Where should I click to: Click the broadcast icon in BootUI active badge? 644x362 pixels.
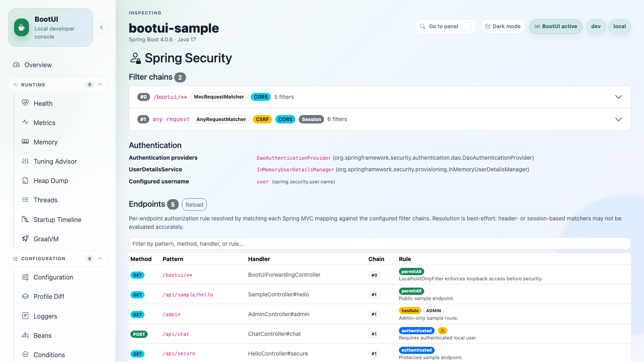pos(537,27)
